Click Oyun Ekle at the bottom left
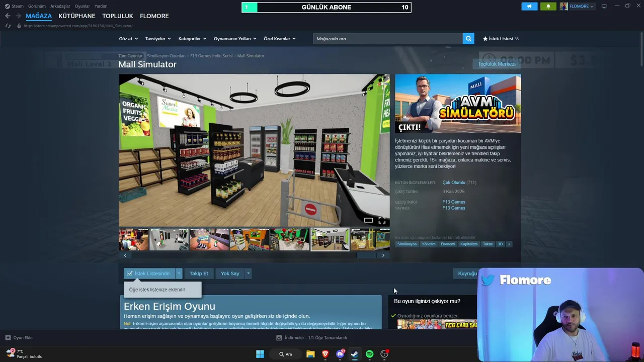Viewport: 644px width, 362px height. click(x=23, y=338)
